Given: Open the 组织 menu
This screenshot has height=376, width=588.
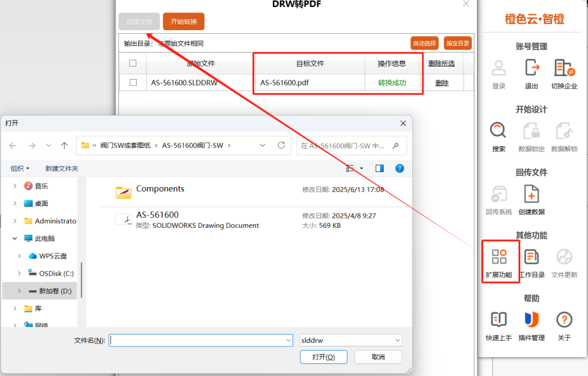Looking at the screenshot, I should [x=20, y=168].
